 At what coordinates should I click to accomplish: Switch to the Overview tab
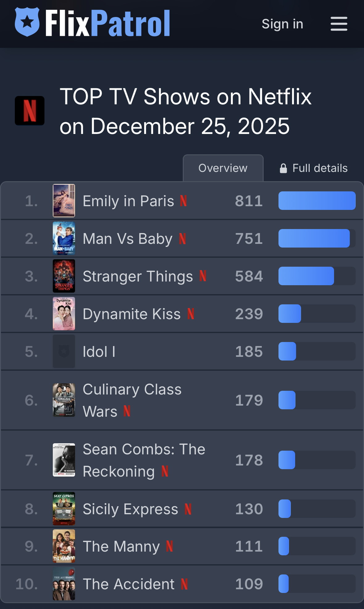223,168
